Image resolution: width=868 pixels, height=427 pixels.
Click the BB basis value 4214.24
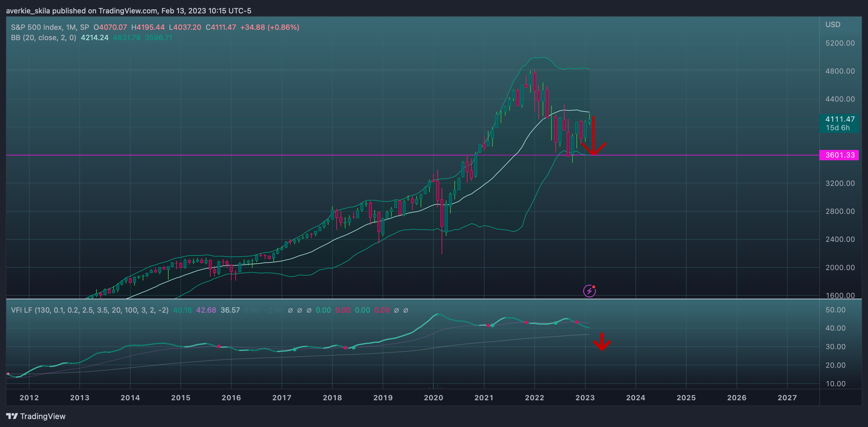pos(95,38)
